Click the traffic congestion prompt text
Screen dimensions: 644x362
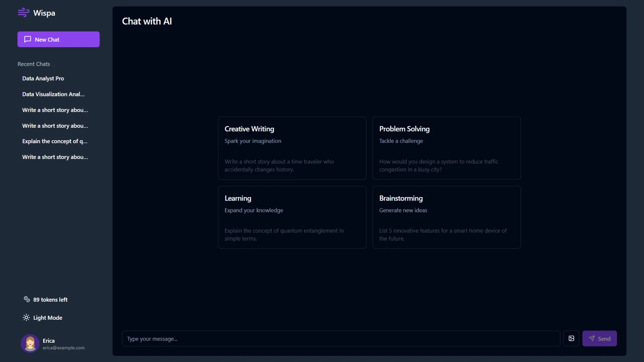pyautogui.click(x=439, y=165)
